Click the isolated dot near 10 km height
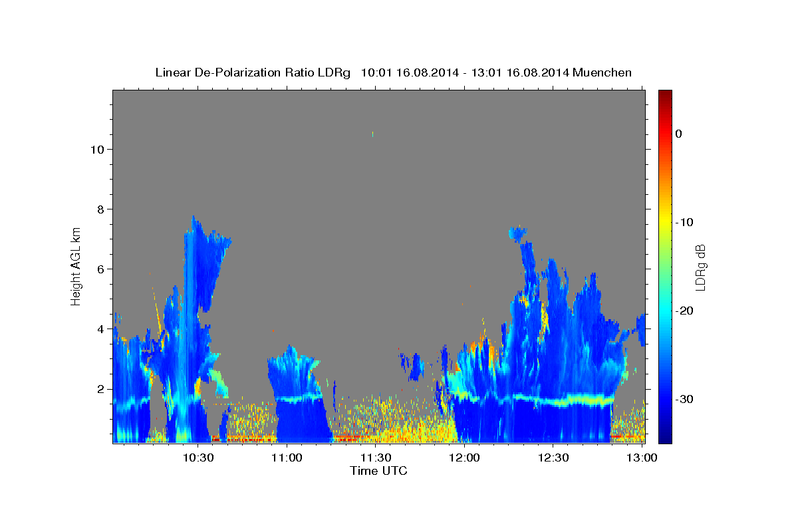The image size is (798, 532). pyautogui.click(x=372, y=134)
